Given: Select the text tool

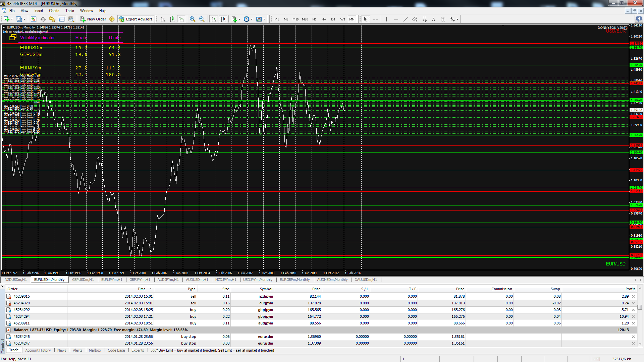Looking at the screenshot, I should pyautogui.click(x=433, y=19).
